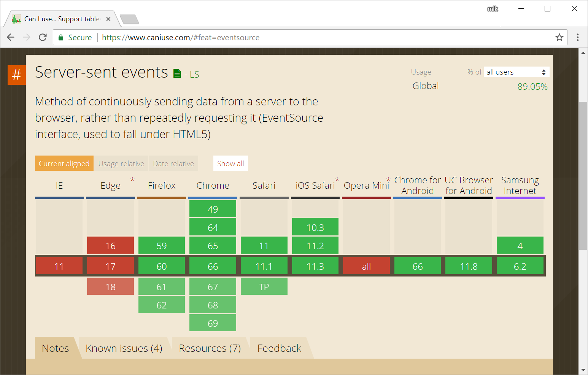Click the iOS Safari 11.2 cell
588x375 pixels.
pos(315,245)
